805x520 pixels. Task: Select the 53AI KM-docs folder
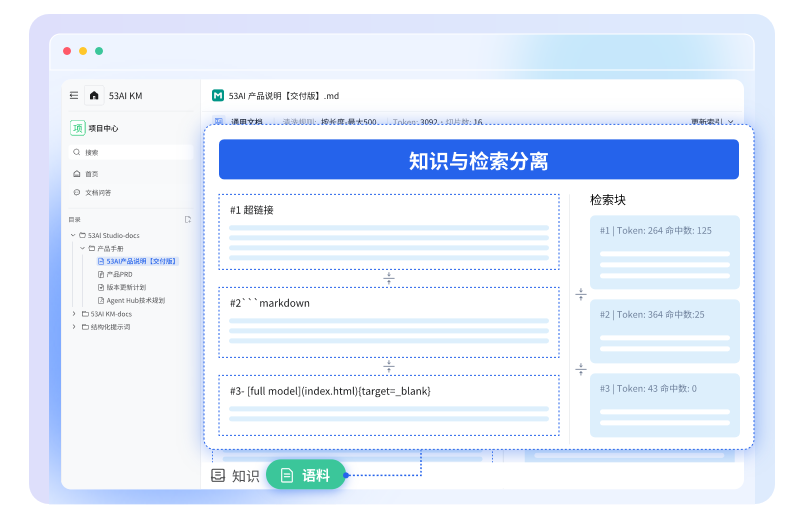(x=107, y=314)
